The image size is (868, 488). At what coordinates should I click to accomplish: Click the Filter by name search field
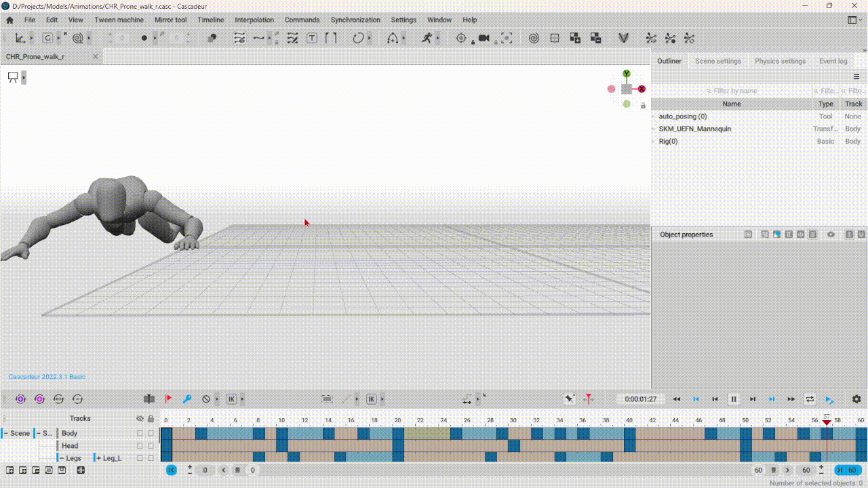tap(732, 91)
